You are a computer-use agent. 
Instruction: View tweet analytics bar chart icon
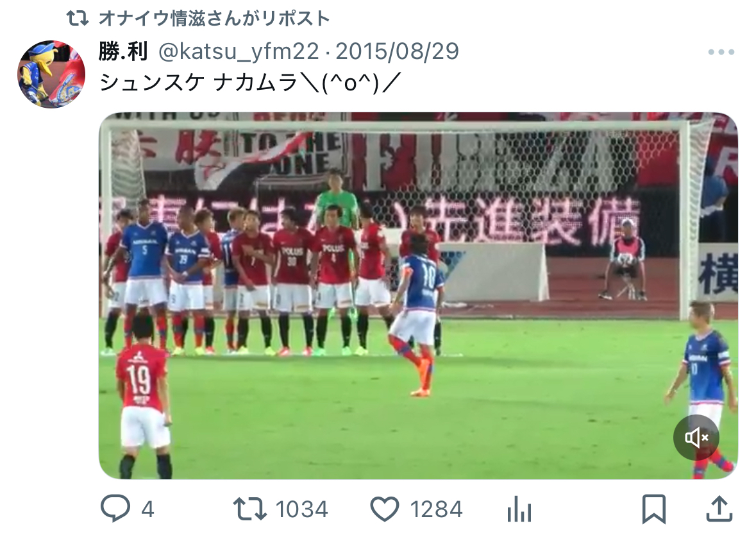click(519, 509)
